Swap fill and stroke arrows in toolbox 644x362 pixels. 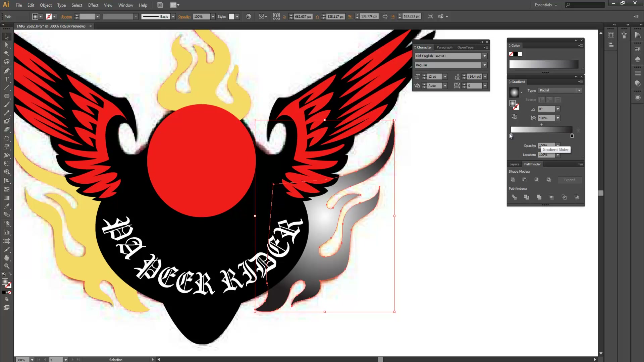point(10,274)
